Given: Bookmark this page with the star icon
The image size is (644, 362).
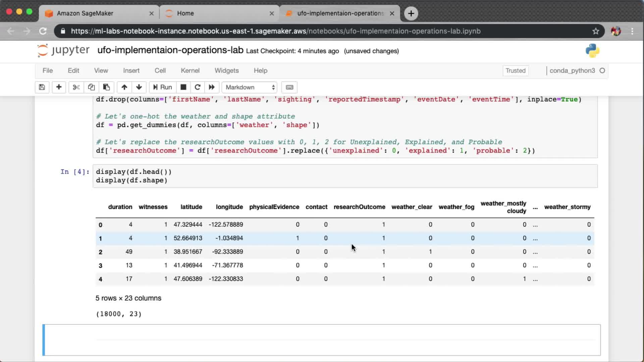Looking at the screenshot, I should point(595,31).
